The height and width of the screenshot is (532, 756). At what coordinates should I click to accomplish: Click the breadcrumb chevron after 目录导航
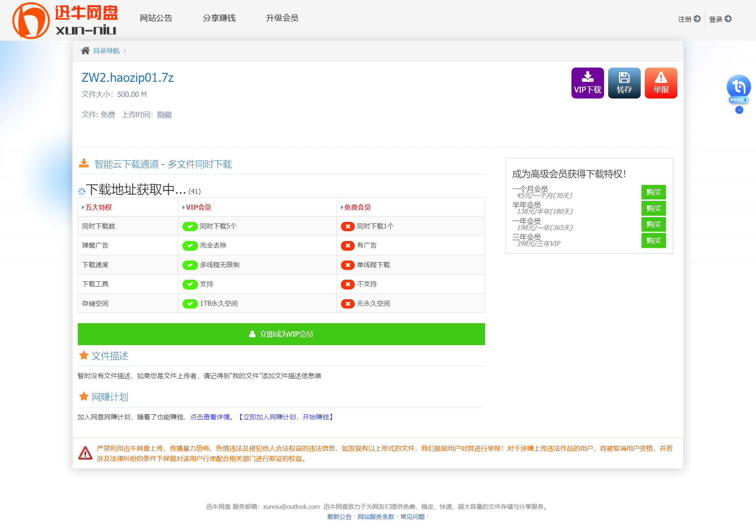pyautogui.click(x=125, y=51)
